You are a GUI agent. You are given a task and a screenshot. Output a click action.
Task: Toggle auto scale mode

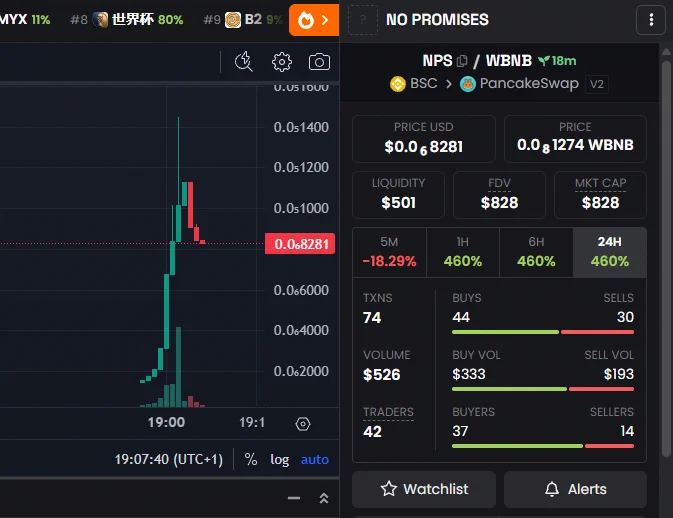(315, 459)
